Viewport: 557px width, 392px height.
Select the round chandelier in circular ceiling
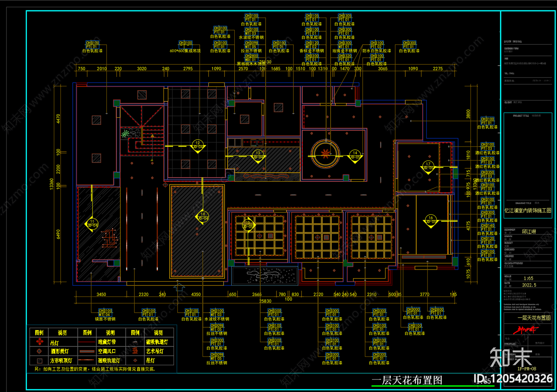pos(325,153)
